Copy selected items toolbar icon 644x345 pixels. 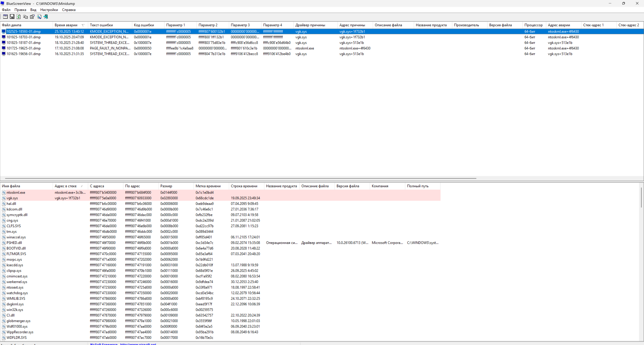[26, 17]
